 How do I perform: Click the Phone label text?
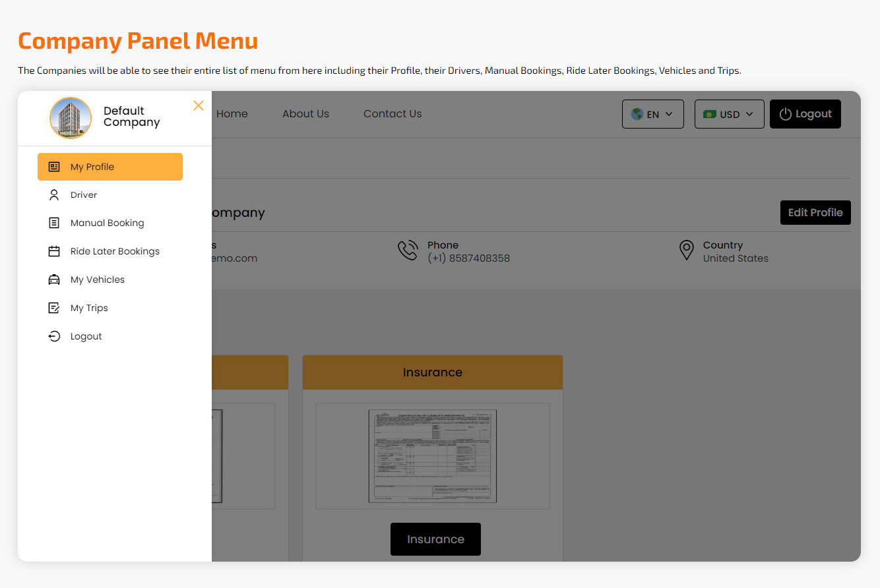(x=443, y=245)
